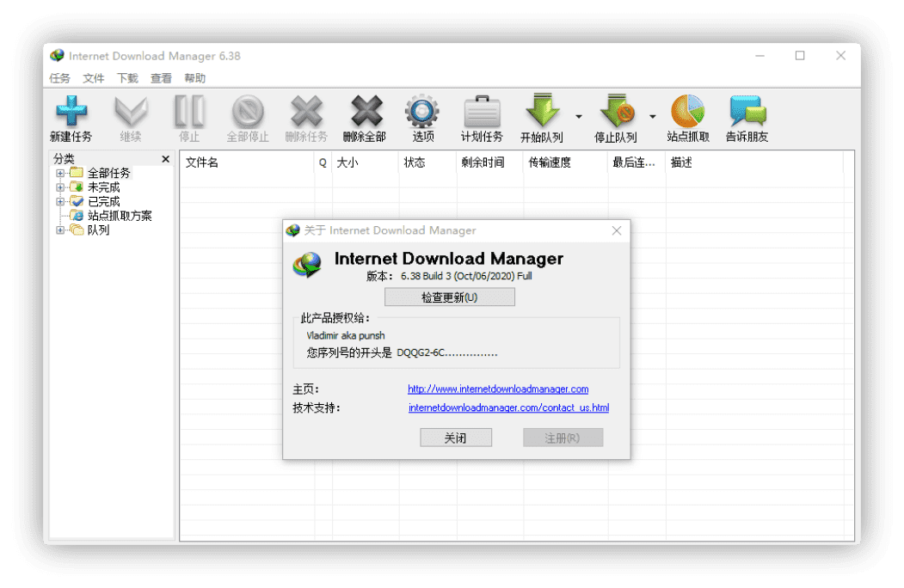Open the 计划任务 (scheduler) briefcase icon
The image size is (904, 588).
coord(482,111)
